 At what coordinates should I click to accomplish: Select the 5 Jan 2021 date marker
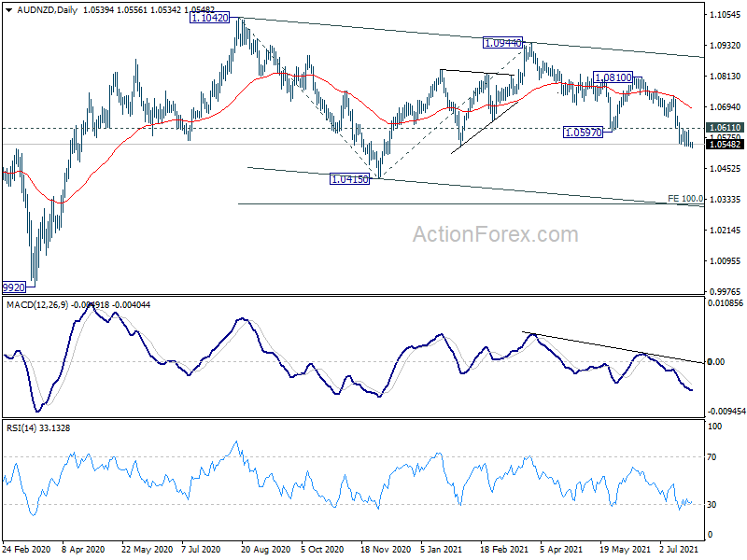(441, 549)
